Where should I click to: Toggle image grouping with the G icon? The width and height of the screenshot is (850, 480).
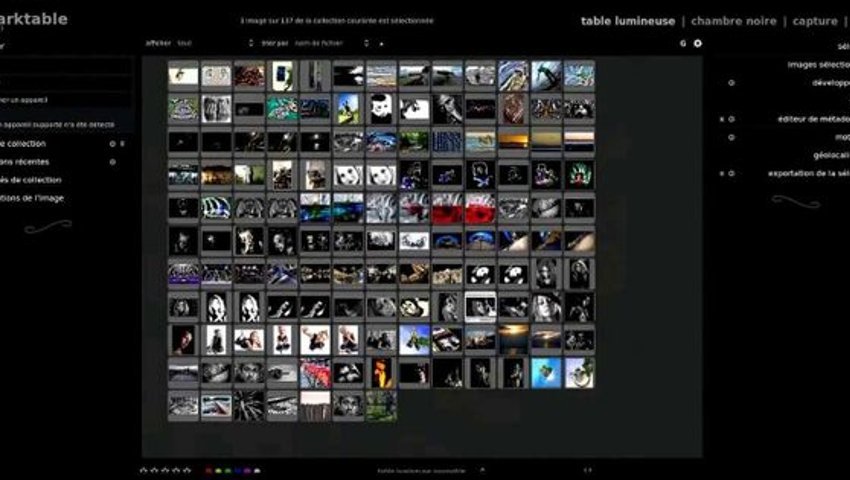click(x=683, y=43)
